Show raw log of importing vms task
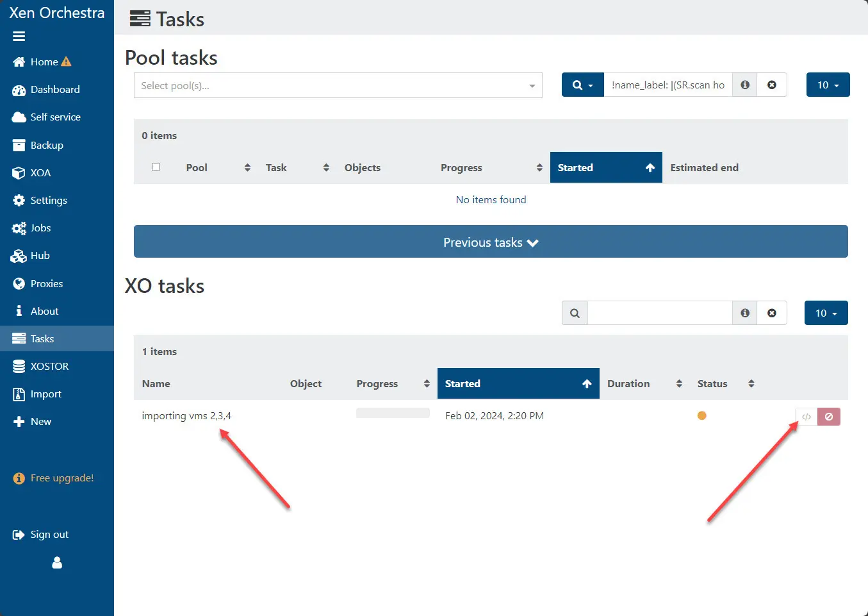This screenshot has width=868, height=616. click(807, 417)
